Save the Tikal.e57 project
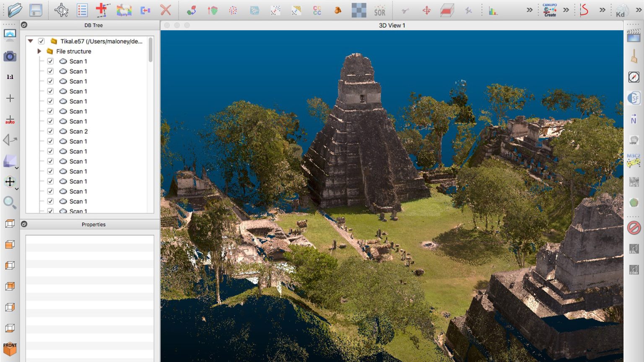644x362 pixels. (x=36, y=10)
